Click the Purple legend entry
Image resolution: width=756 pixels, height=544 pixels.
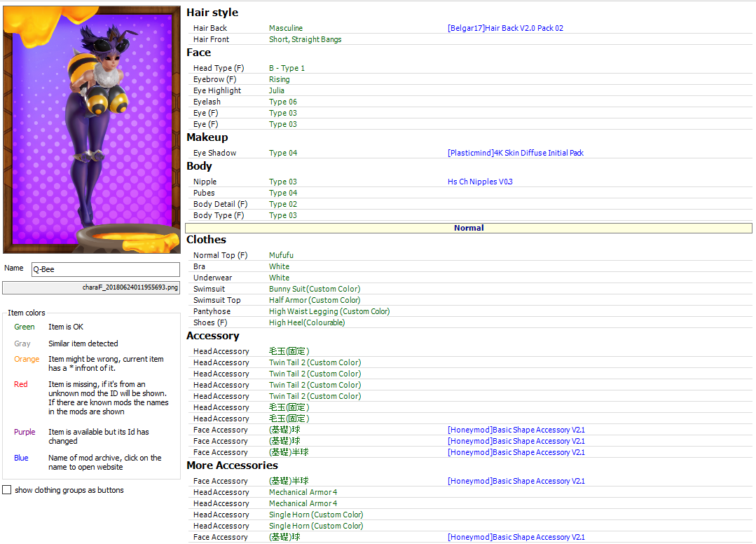pyautogui.click(x=25, y=432)
